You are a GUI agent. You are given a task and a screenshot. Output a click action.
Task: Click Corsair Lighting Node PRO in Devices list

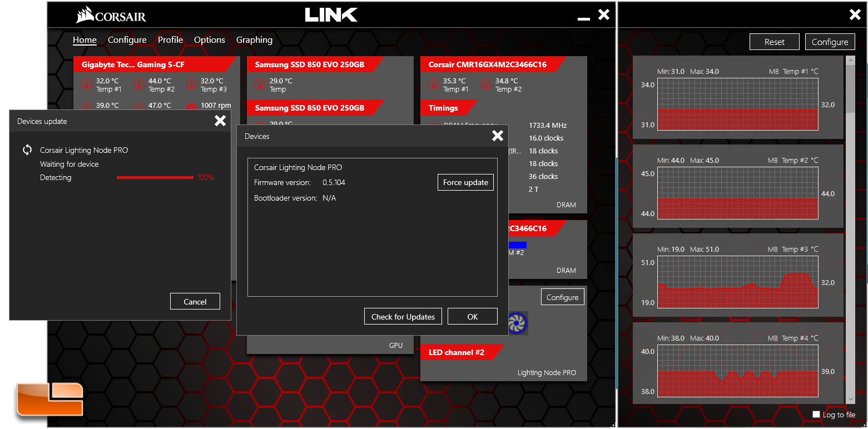click(298, 167)
